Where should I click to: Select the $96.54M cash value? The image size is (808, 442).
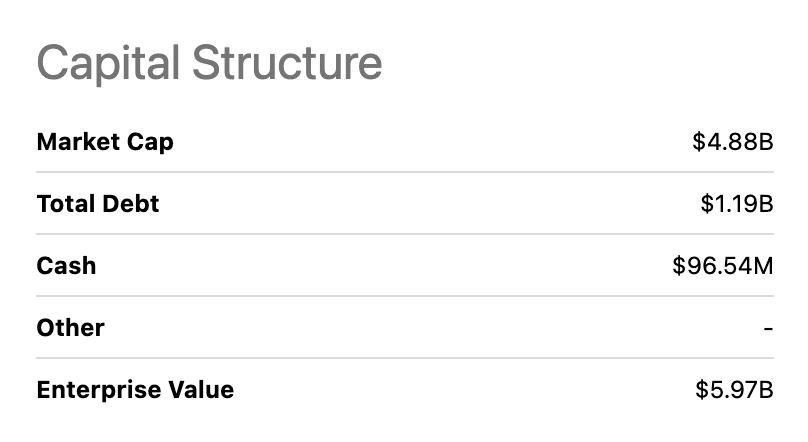pos(723,266)
